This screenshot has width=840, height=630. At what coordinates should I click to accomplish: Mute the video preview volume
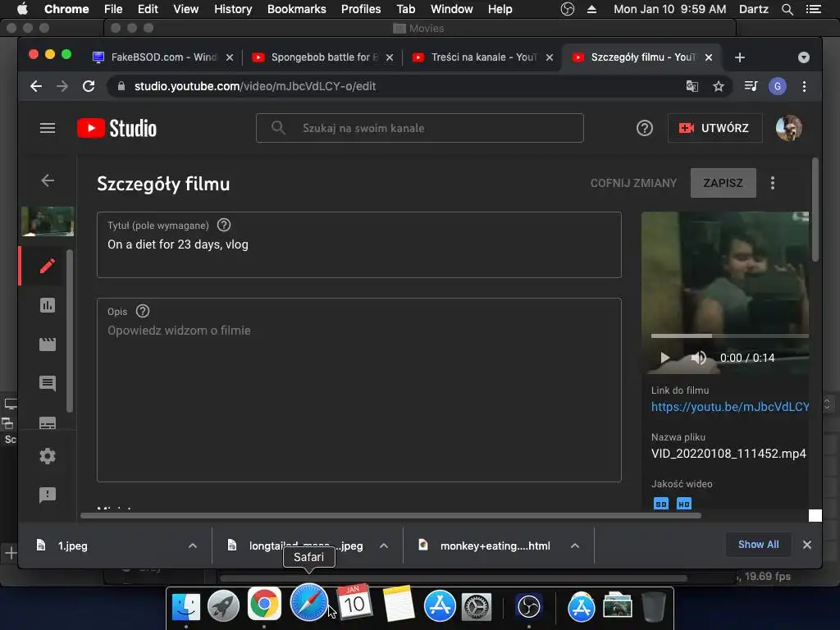coord(699,358)
